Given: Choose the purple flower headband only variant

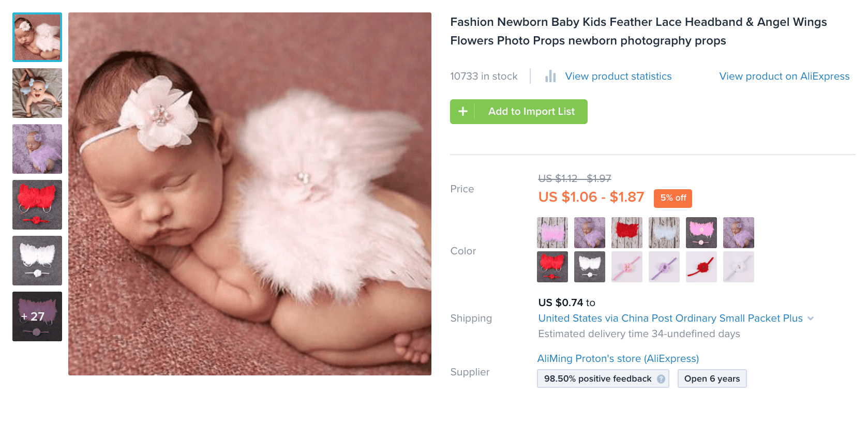Looking at the screenshot, I should 664,267.
